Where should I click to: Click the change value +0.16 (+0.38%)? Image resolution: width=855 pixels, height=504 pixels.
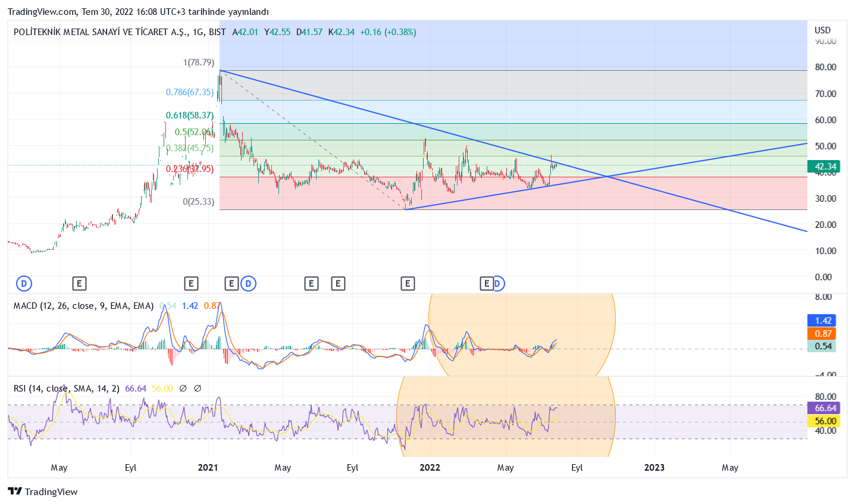[x=388, y=32]
